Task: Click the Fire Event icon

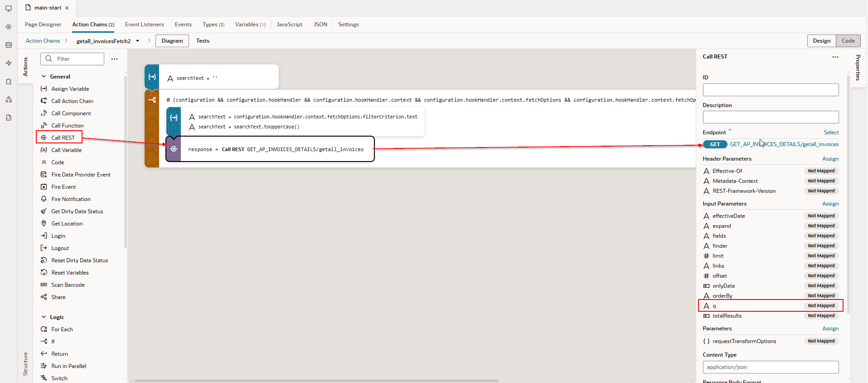Action: 44,187
